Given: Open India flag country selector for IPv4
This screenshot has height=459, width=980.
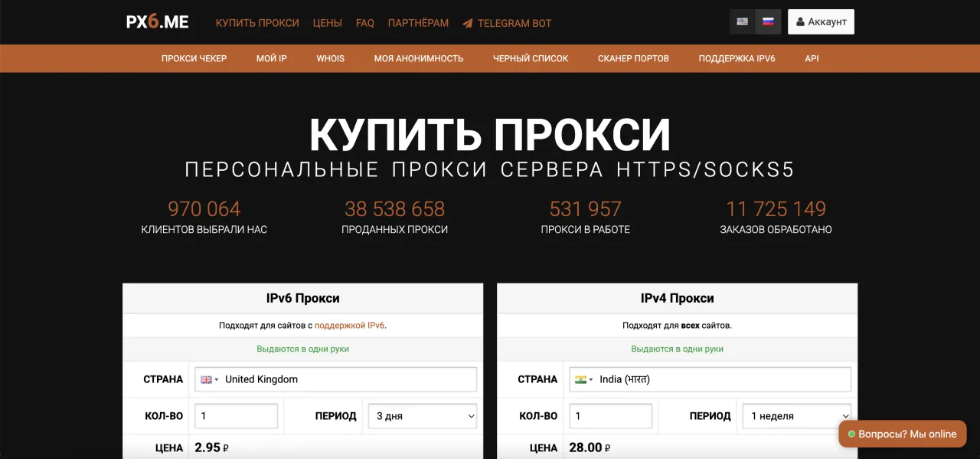Looking at the screenshot, I should tap(583, 379).
